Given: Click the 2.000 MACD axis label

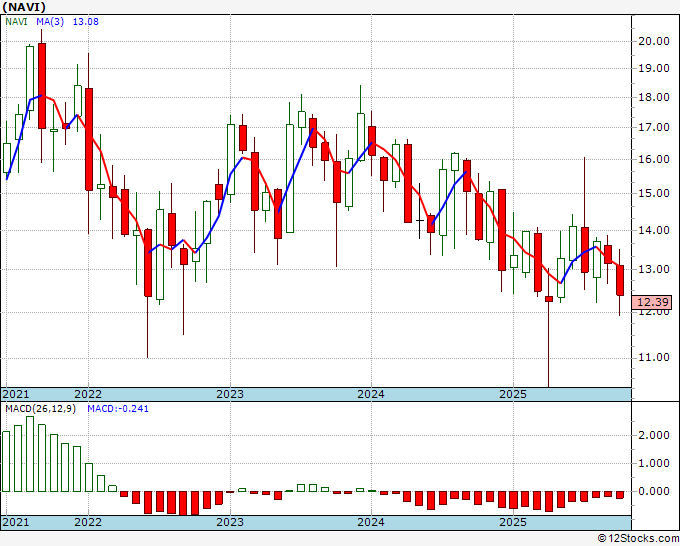Looking at the screenshot, I should (x=654, y=435).
